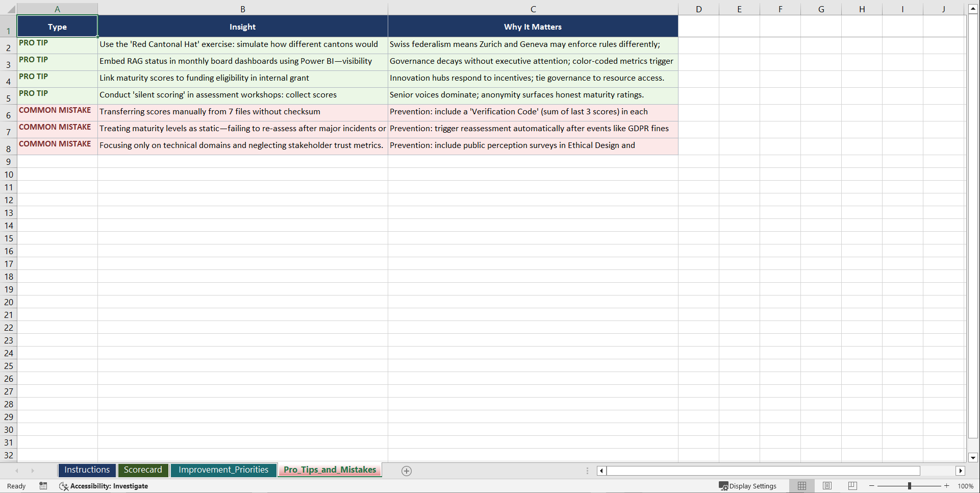Switch to the Scorecard sheet tab
Screen dimensions: 980x493
click(x=143, y=470)
